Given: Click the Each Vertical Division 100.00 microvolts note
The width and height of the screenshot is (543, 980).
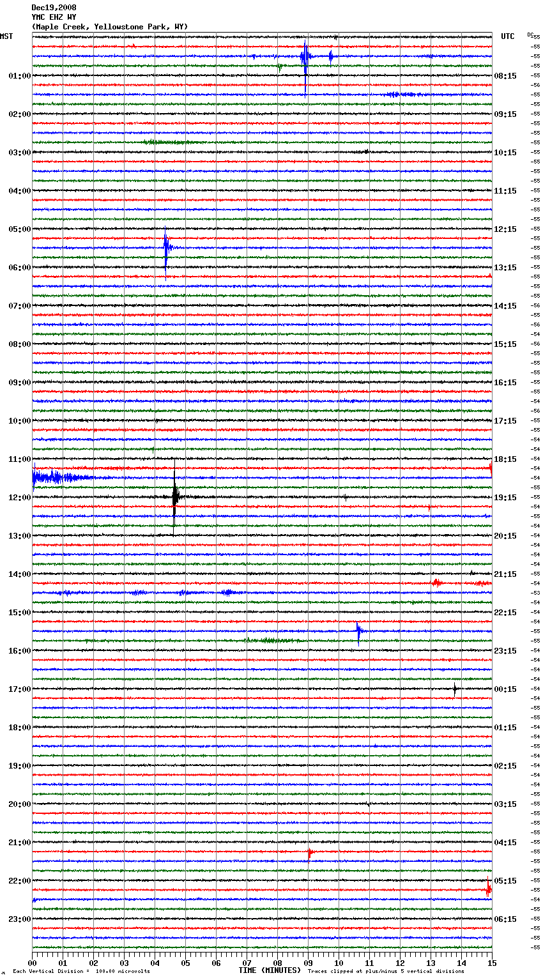Looking at the screenshot, I should pyautogui.click(x=81, y=972).
